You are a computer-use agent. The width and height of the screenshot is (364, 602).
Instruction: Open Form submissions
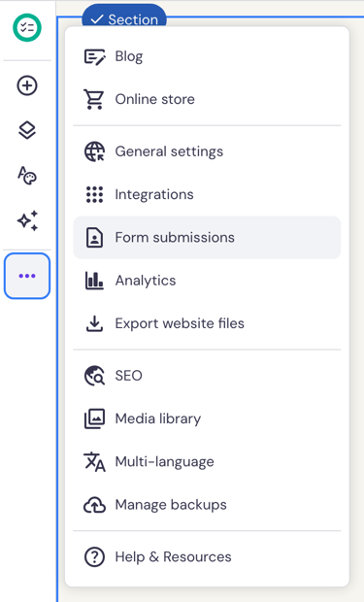click(207, 237)
